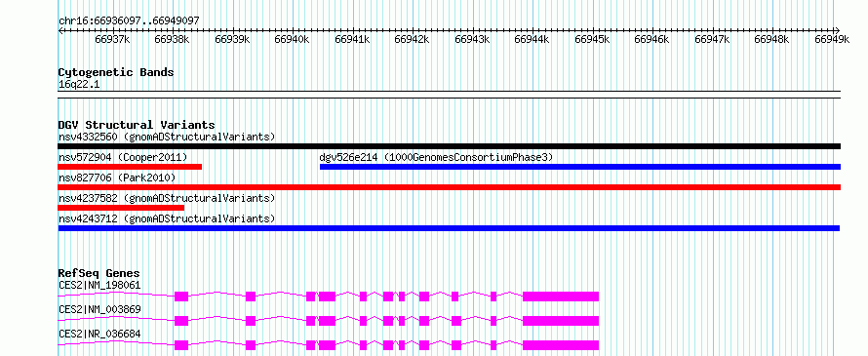Click the 66937k ruler tick label
The width and height of the screenshot is (868, 356).
click(x=112, y=39)
